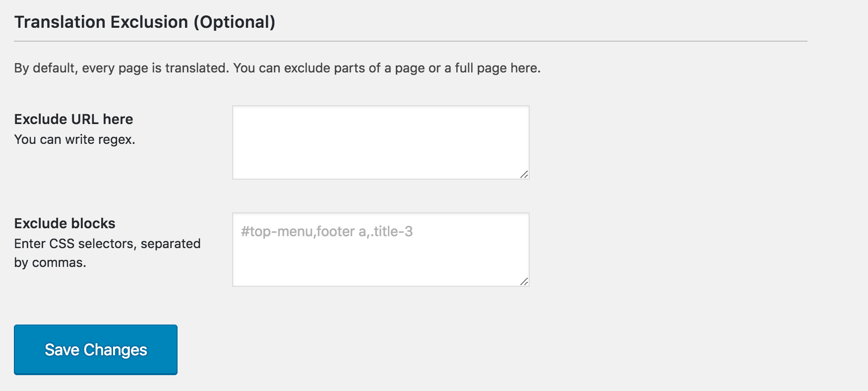Click blank area beside Save Changes
Image resolution: width=868 pixels, height=391 pixels.
tap(347, 349)
